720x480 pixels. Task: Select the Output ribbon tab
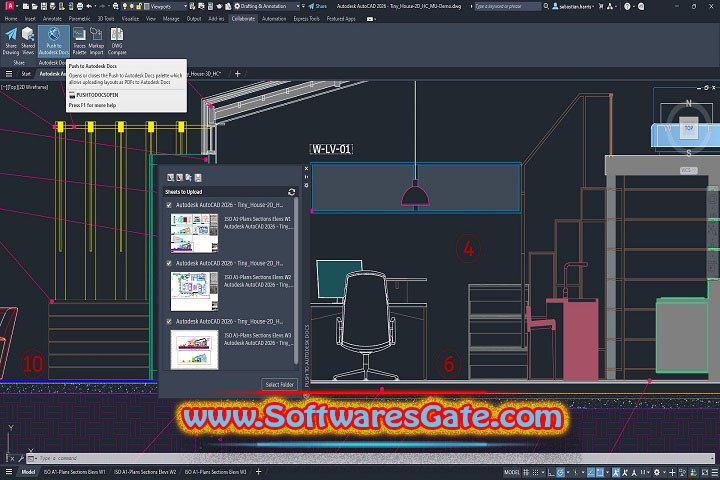pyautogui.click(x=194, y=19)
